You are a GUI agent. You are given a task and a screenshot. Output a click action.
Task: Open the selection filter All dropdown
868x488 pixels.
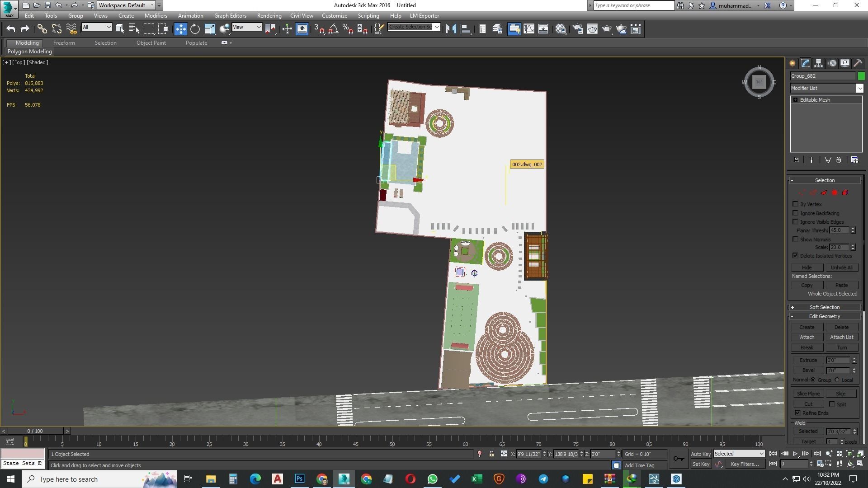coord(97,28)
